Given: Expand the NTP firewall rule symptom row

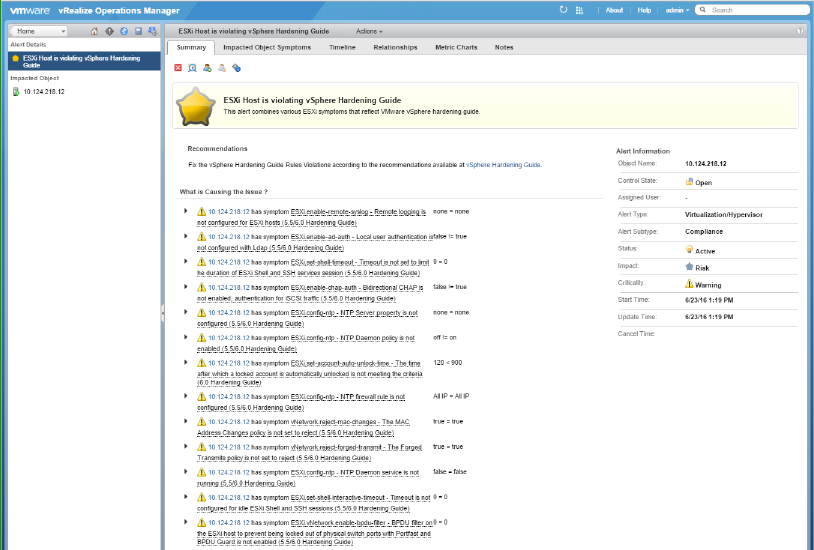Looking at the screenshot, I should click(x=185, y=396).
